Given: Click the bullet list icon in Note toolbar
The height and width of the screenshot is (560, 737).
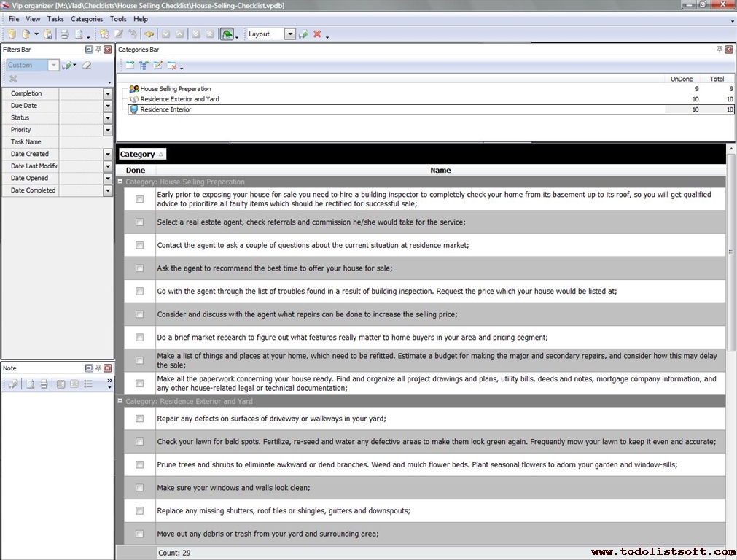Looking at the screenshot, I should coord(88,384).
